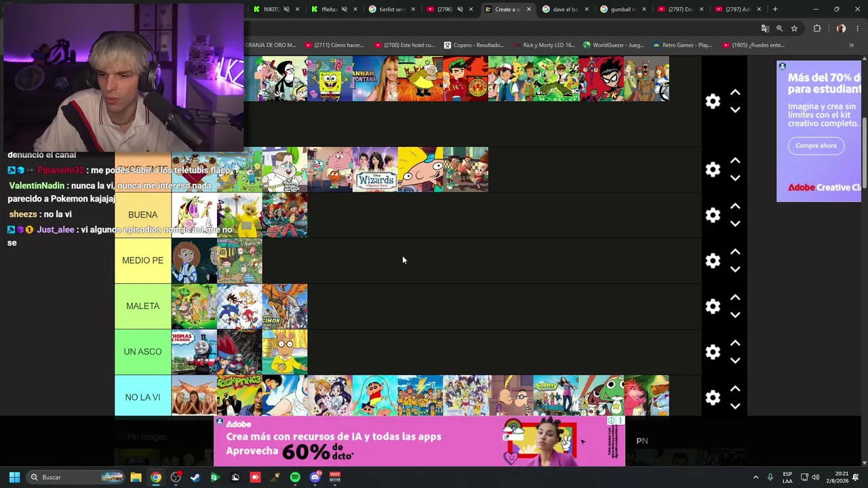Click the NO LA VI tier label
This screenshot has height=488, width=868.
(x=142, y=398)
